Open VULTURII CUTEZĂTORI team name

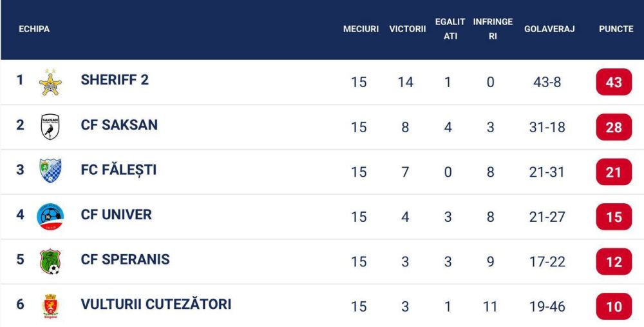[x=156, y=304]
